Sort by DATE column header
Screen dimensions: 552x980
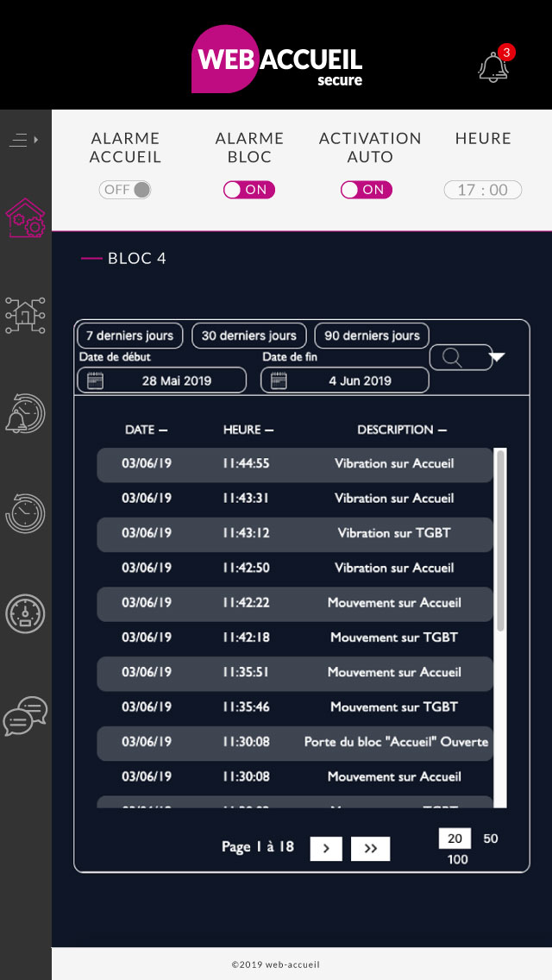pyautogui.click(x=147, y=430)
